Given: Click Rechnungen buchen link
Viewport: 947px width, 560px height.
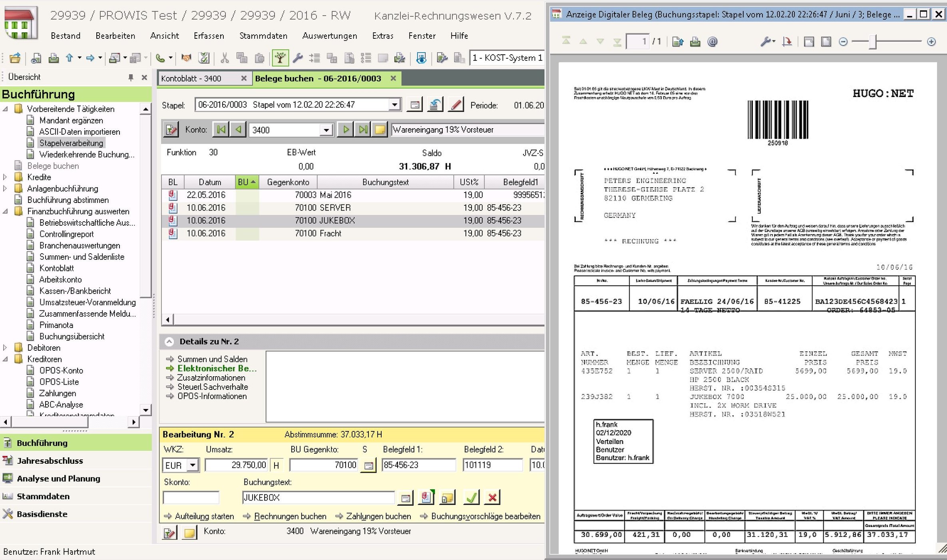Looking at the screenshot, I should (x=290, y=516).
